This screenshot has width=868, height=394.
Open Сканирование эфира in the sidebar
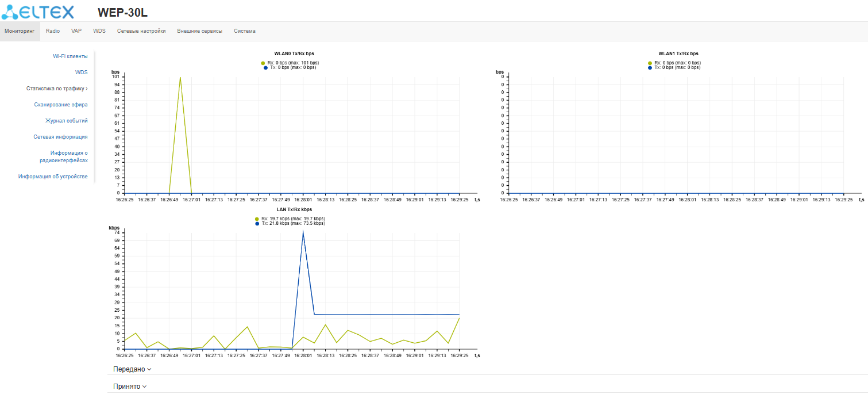coord(61,105)
